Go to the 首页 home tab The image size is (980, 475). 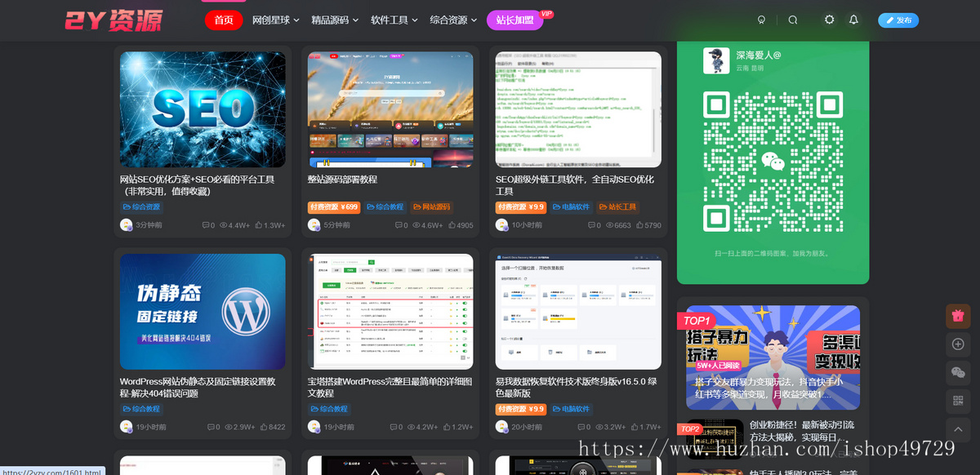(x=224, y=20)
